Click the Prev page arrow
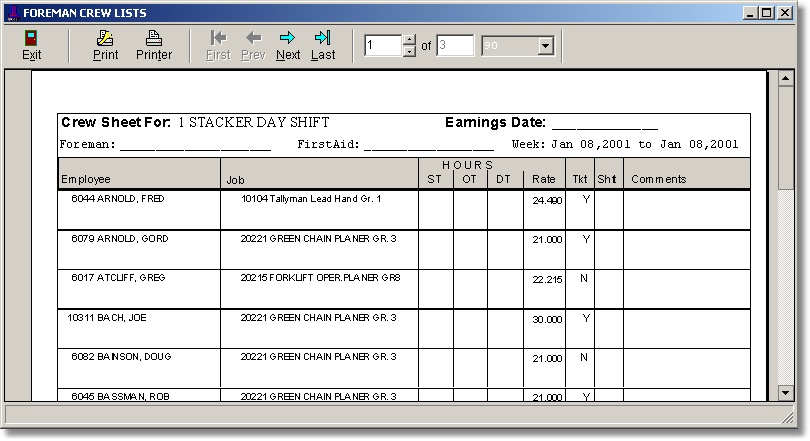The image size is (810, 441). point(253,45)
